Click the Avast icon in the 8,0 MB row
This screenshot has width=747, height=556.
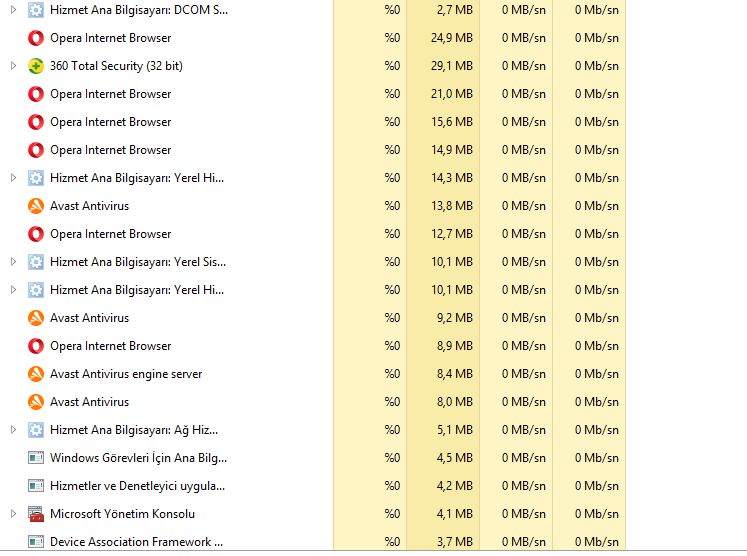tap(36, 402)
